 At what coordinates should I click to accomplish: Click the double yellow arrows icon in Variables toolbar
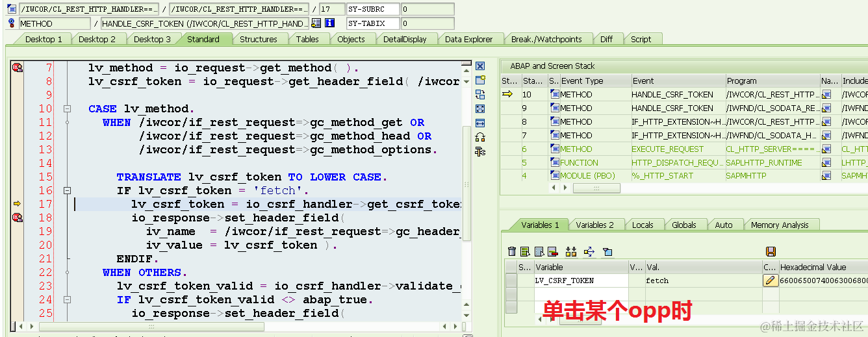pos(571,251)
